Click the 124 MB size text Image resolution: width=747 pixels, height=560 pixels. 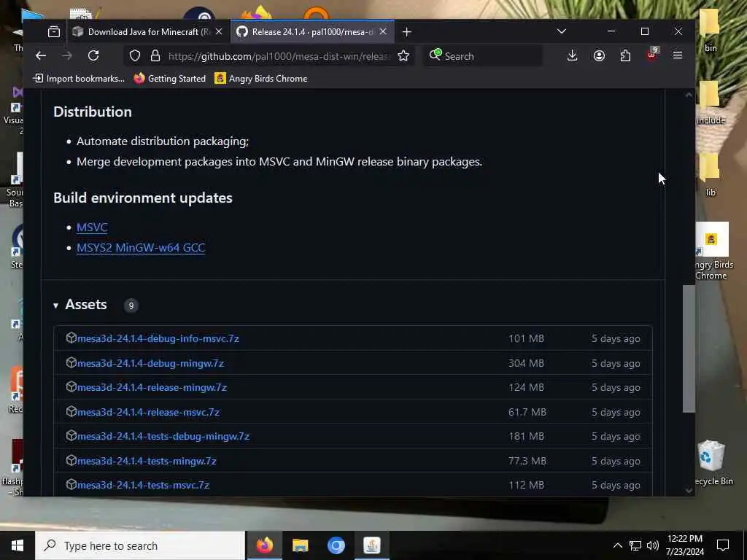point(527,387)
